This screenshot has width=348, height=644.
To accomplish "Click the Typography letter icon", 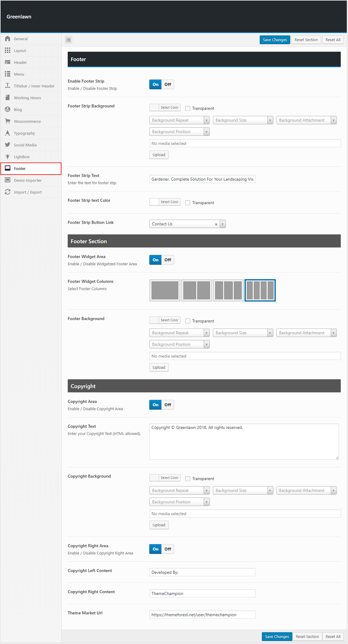I will pyautogui.click(x=7, y=133).
